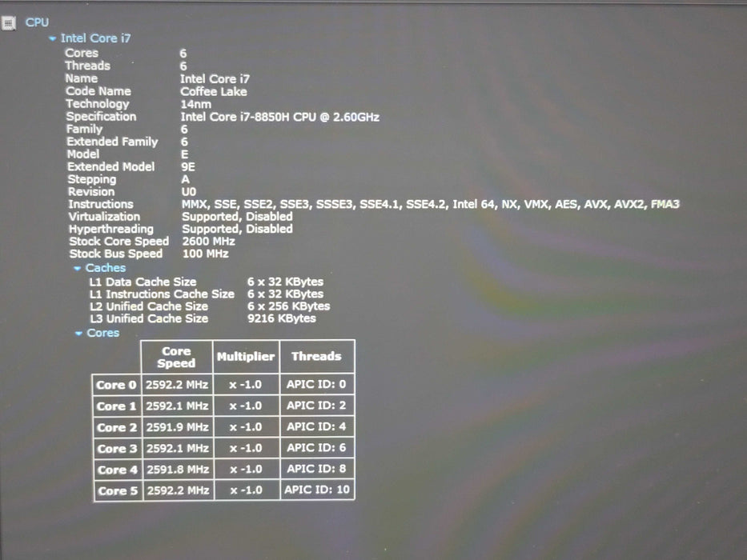747x560 pixels.
Task: Select the Core 3 row label
Action: (117, 449)
